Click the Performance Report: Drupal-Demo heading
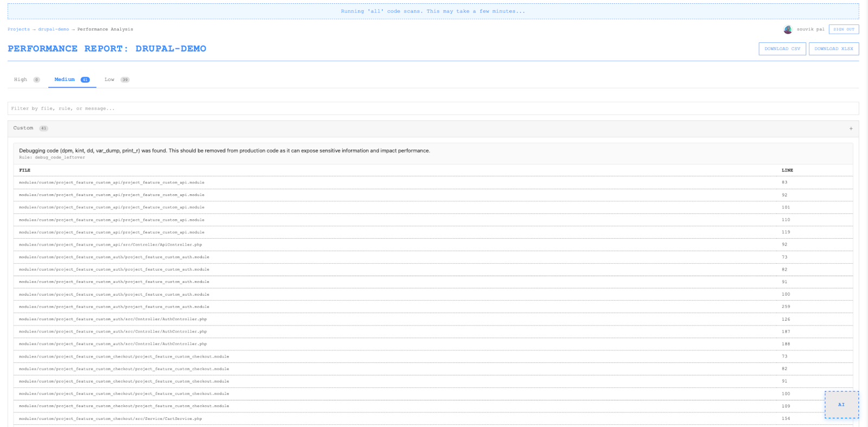Viewport: 868px width, 427px height. click(x=107, y=49)
